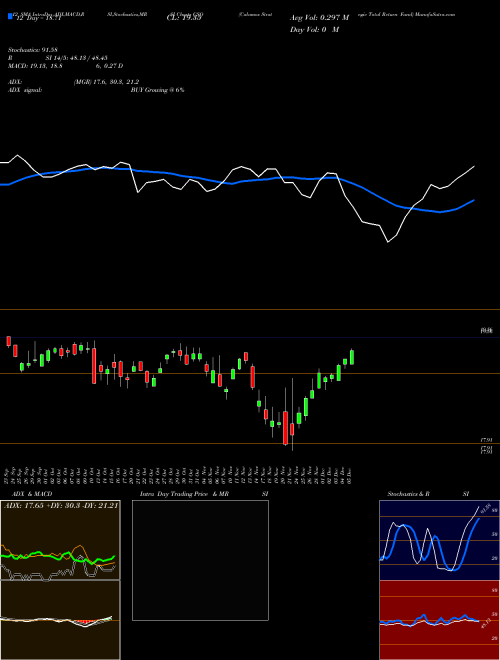The width and height of the screenshot is (500, 660).
Task: Click the 'SI 14/5: 48.13 / 48.45' text
Action: click(77, 58)
